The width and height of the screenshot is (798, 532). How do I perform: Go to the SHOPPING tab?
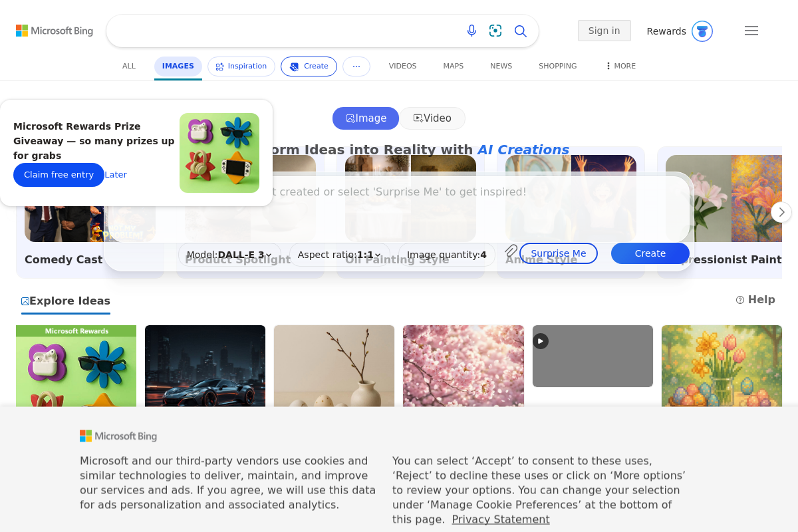pos(557,66)
